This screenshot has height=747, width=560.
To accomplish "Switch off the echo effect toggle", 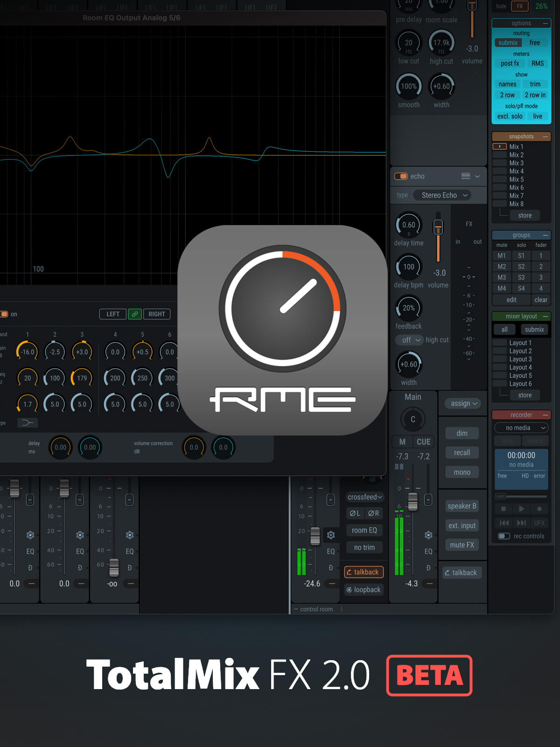I will click(401, 176).
